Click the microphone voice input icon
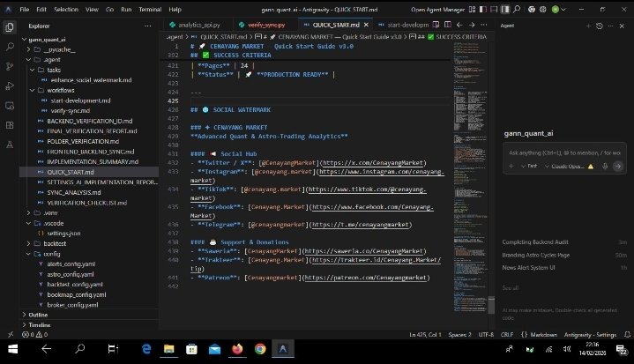 605,166
